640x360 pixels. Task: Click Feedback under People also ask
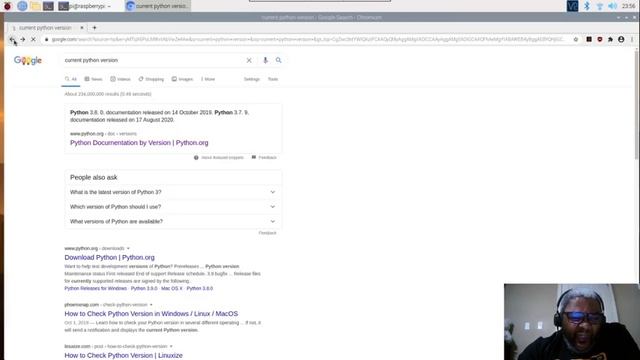[267, 233]
